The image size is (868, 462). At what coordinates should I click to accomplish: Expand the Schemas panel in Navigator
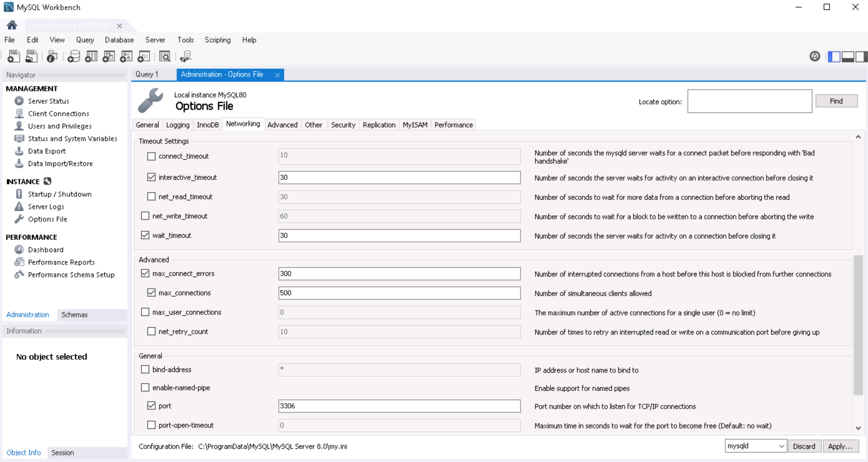tap(73, 315)
